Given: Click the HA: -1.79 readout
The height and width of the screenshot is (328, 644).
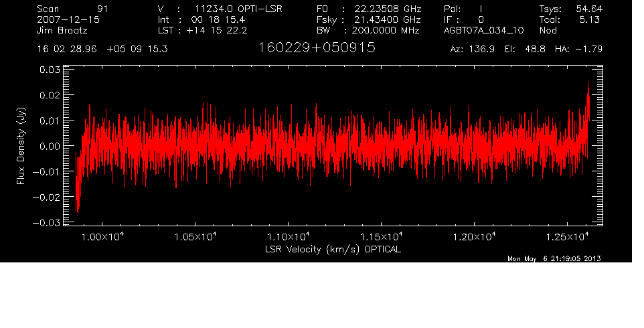Looking at the screenshot, I should coord(578,49).
